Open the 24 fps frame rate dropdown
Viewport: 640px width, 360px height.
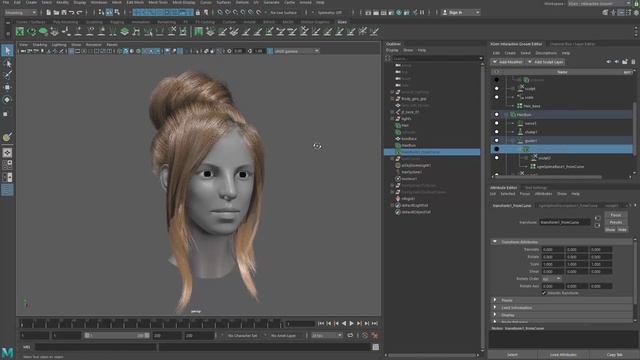coord(327,336)
